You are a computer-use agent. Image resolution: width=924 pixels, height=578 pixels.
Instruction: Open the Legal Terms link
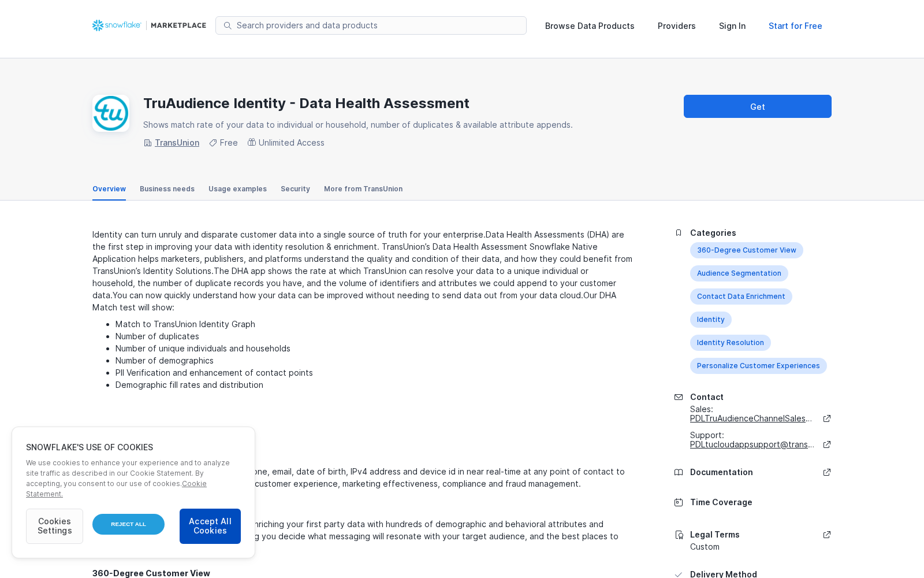click(715, 535)
